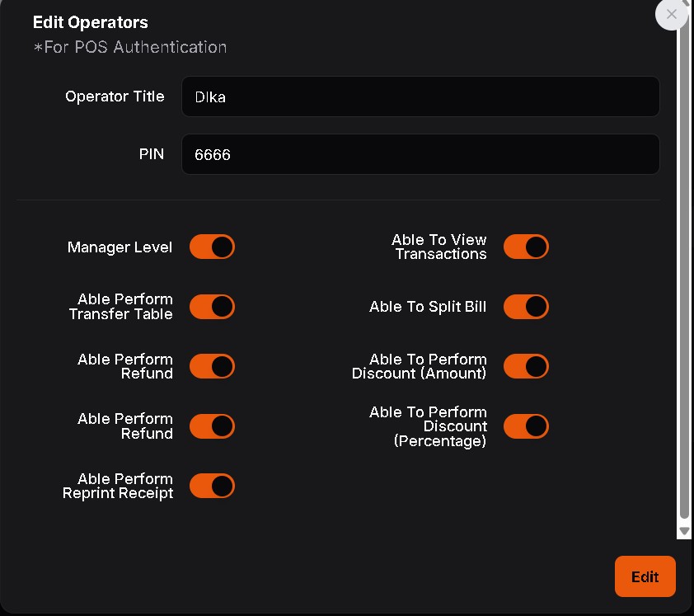Close the Edit Operators dialog
The width and height of the screenshot is (694, 616).
(671, 15)
